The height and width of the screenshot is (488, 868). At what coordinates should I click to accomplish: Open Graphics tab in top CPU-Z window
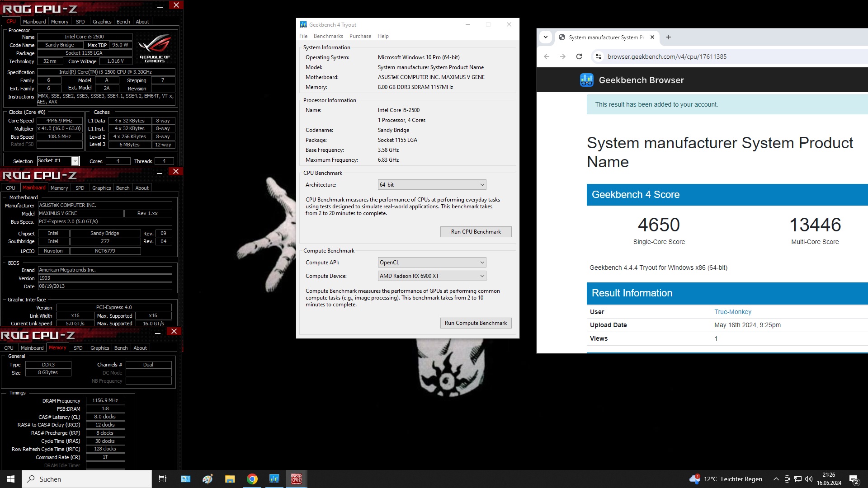pyautogui.click(x=102, y=22)
